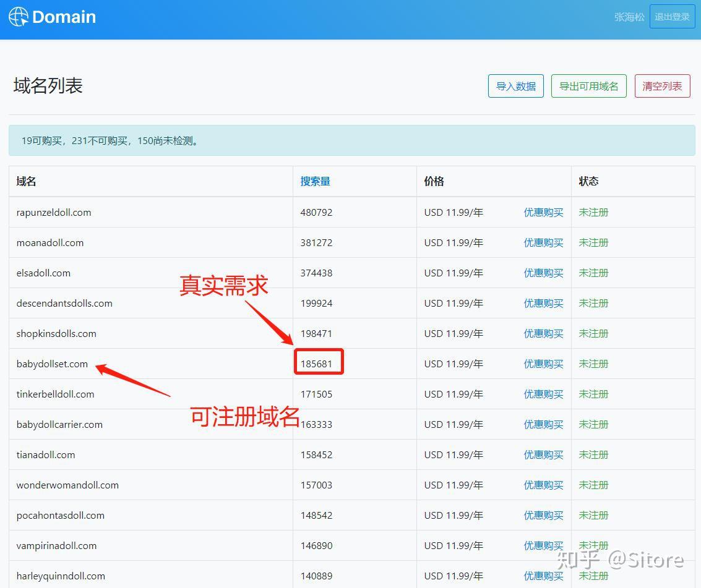The height and width of the screenshot is (588, 701).
Task: Click the 清空列表 clear list button
Action: [662, 86]
